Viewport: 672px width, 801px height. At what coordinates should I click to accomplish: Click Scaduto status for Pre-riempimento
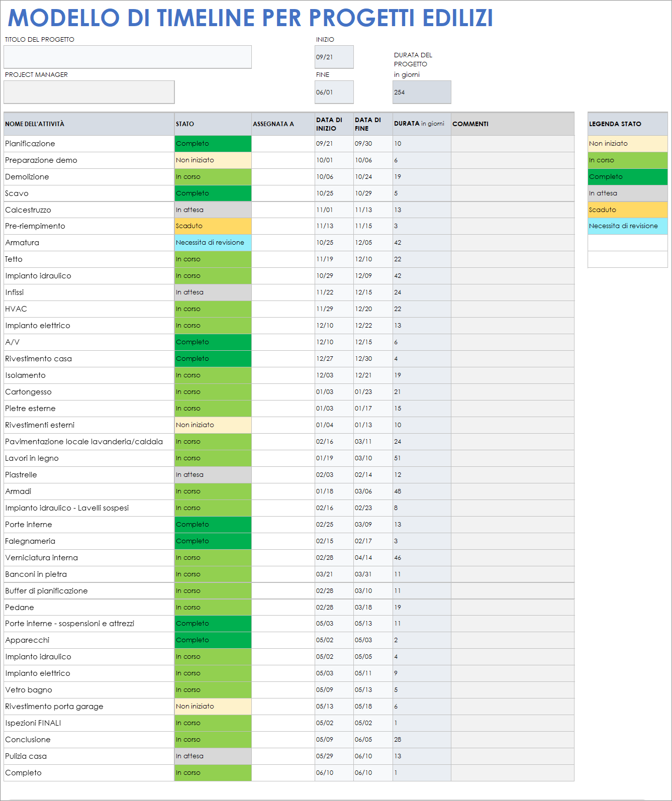point(213,226)
